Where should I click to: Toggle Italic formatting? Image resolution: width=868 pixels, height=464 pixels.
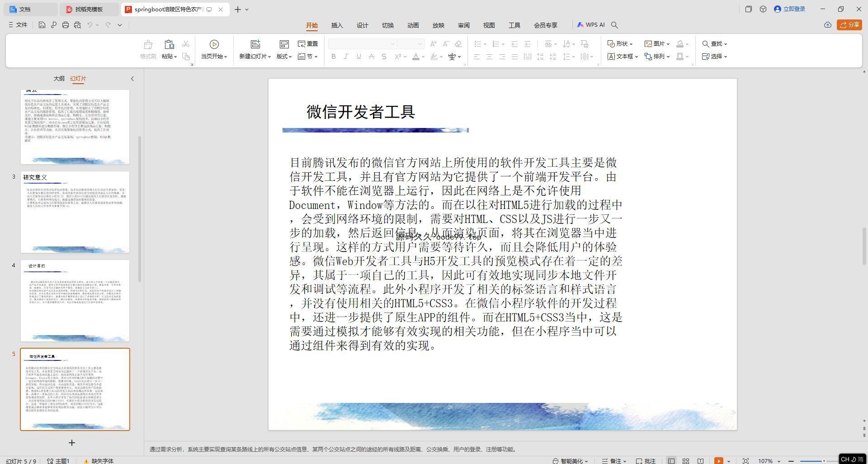click(x=346, y=57)
